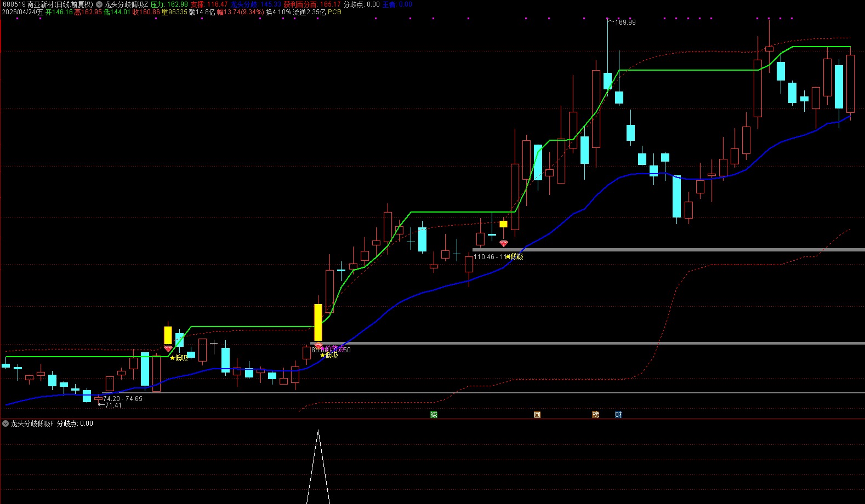Click the 龙头分歧: 145.33 value
865x504 pixels.
click(x=256, y=4)
